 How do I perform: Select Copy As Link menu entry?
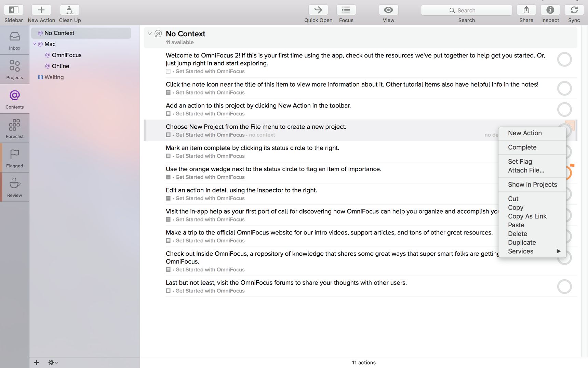[532, 216]
